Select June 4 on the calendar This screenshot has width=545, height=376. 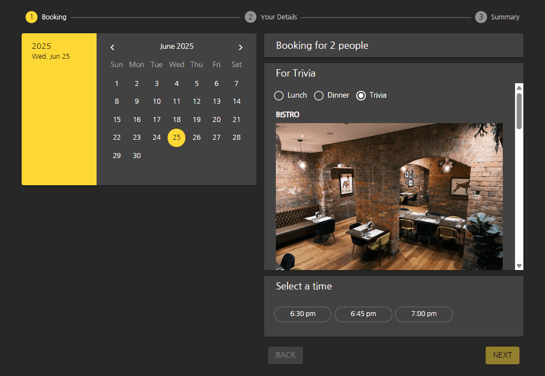point(177,83)
